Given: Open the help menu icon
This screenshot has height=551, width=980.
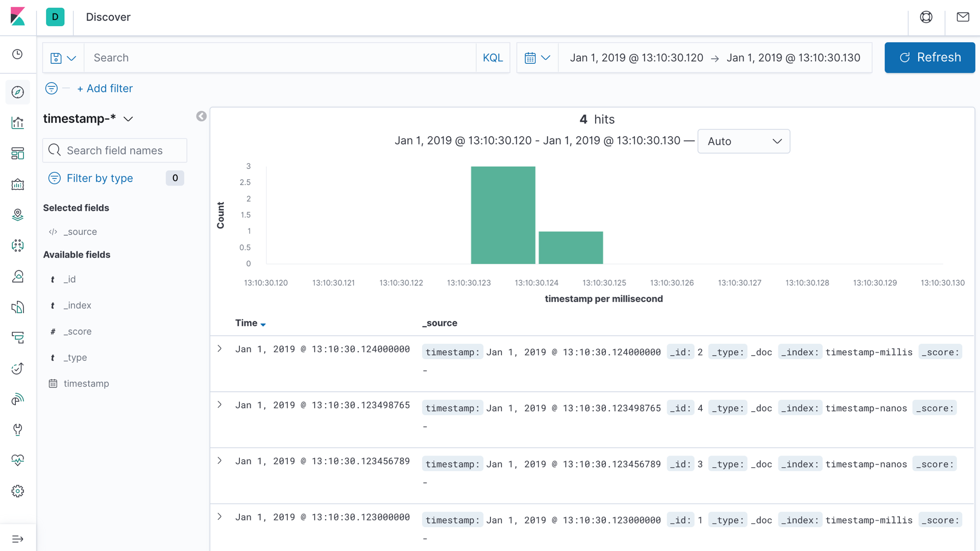Looking at the screenshot, I should pyautogui.click(x=926, y=17).
